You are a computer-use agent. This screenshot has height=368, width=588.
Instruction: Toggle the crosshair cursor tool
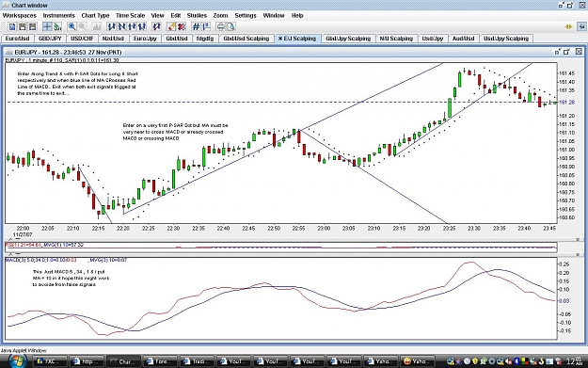tap(47, 26)
